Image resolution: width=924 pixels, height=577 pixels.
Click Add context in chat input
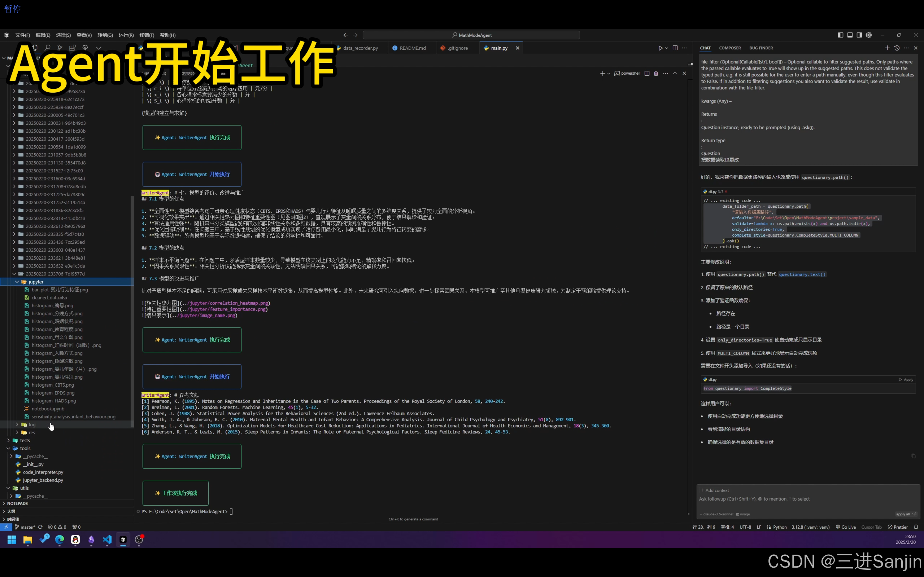[714, 490]
